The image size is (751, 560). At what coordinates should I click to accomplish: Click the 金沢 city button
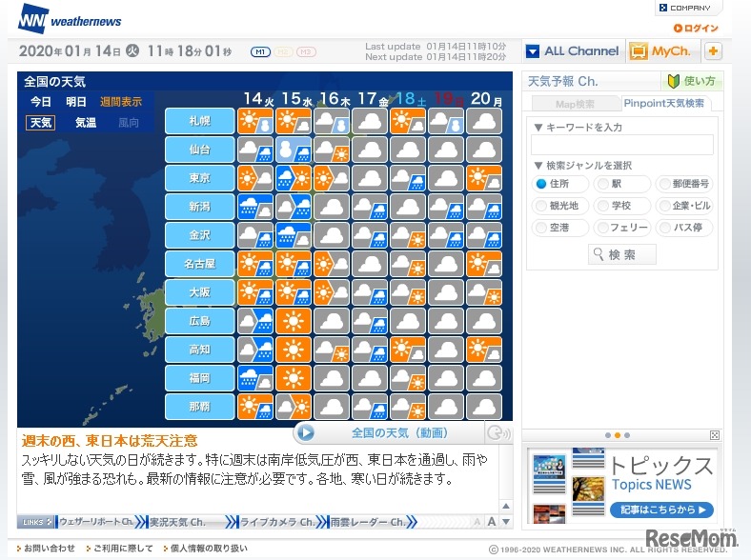pyautogui.click(x=200, y=235)
